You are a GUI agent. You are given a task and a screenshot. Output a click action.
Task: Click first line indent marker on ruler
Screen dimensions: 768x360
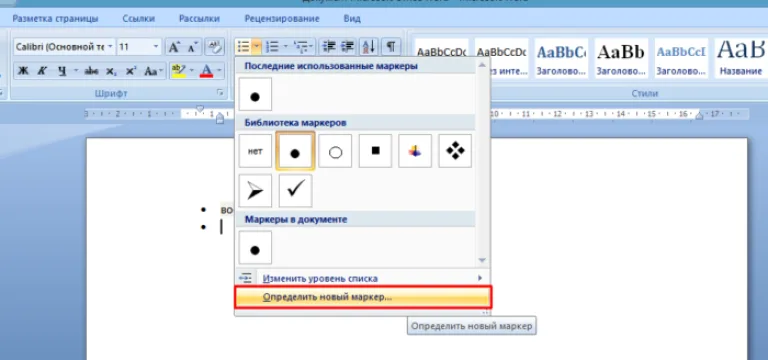[200, 108]
